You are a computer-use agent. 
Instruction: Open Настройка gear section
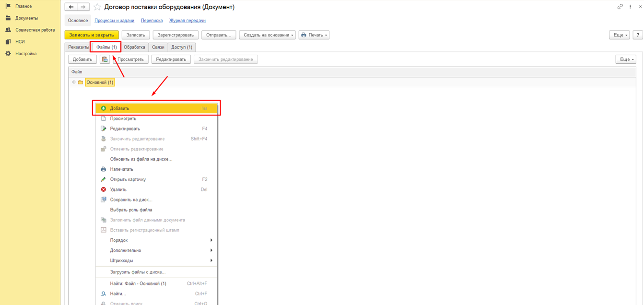click(x=25, y=54)
